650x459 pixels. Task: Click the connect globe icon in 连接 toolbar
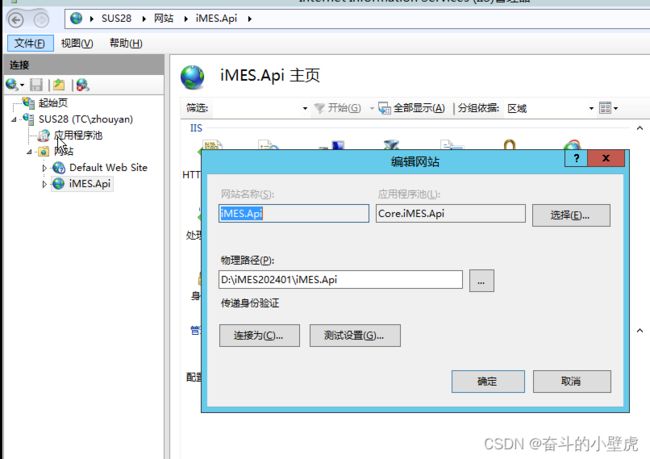tap(12, 85)
